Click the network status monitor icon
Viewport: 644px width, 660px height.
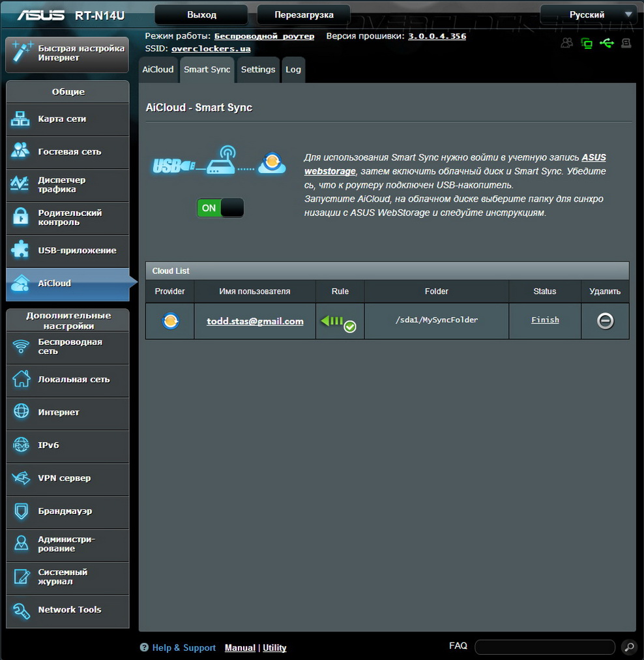587,44
